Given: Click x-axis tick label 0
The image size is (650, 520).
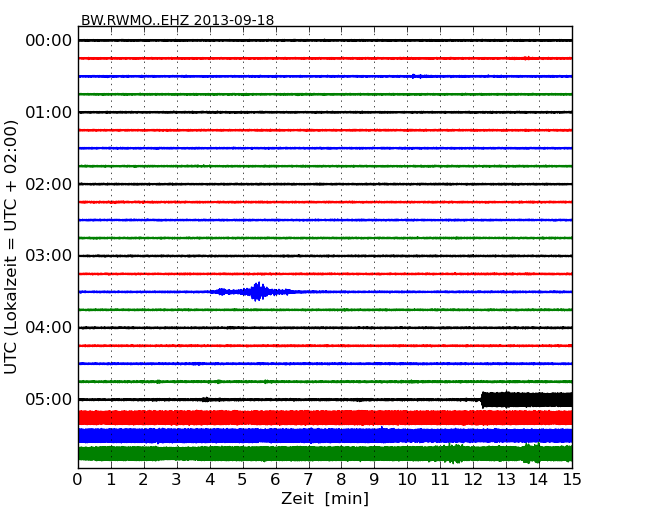Looking at the screenshot, I should point(78,480).
